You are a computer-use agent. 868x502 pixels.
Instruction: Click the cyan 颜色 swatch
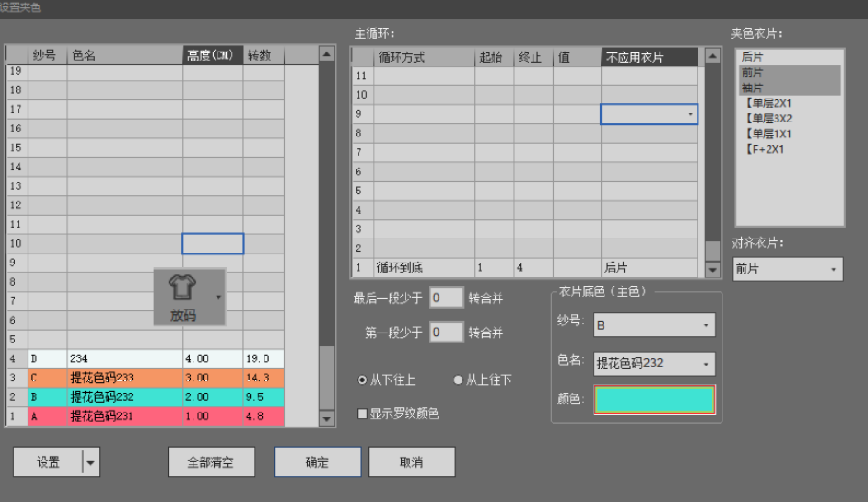(654, 400)
